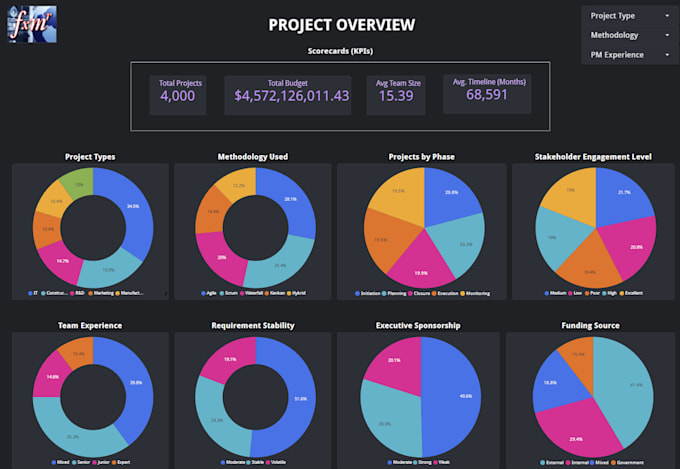Click the teal slice in Methodology Used donut
The height and width of the screenshot is (469, 680).
pos(280,266)
